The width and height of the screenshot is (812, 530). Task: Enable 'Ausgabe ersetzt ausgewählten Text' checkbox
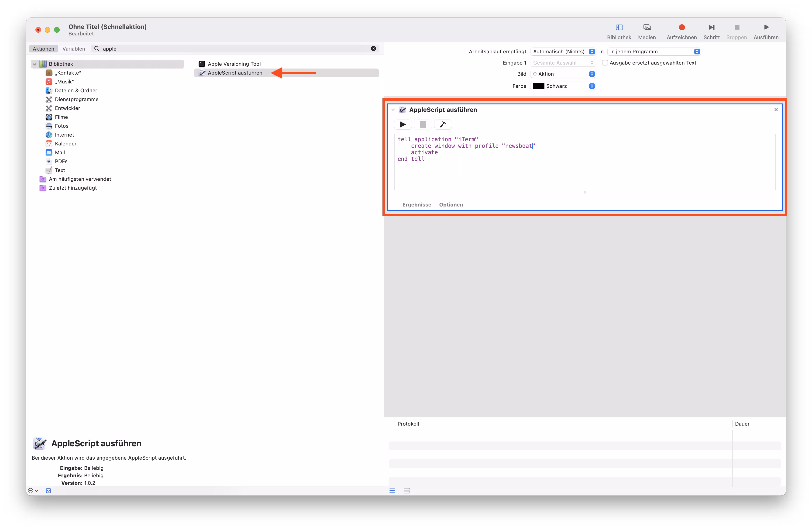(x=605, y=63)
